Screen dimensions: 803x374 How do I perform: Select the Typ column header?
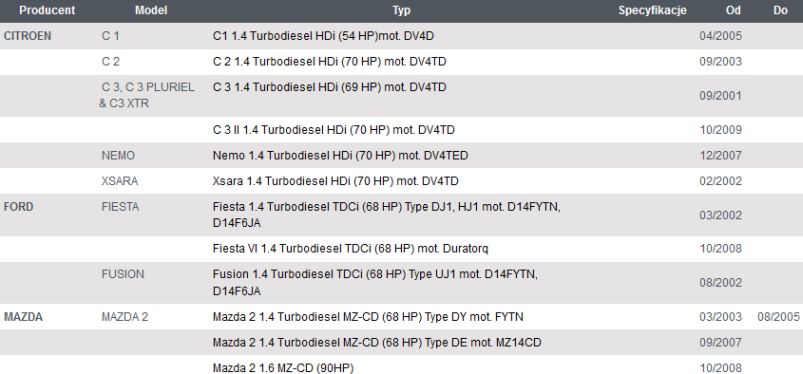pyautogui.click(x=401, y=10)
